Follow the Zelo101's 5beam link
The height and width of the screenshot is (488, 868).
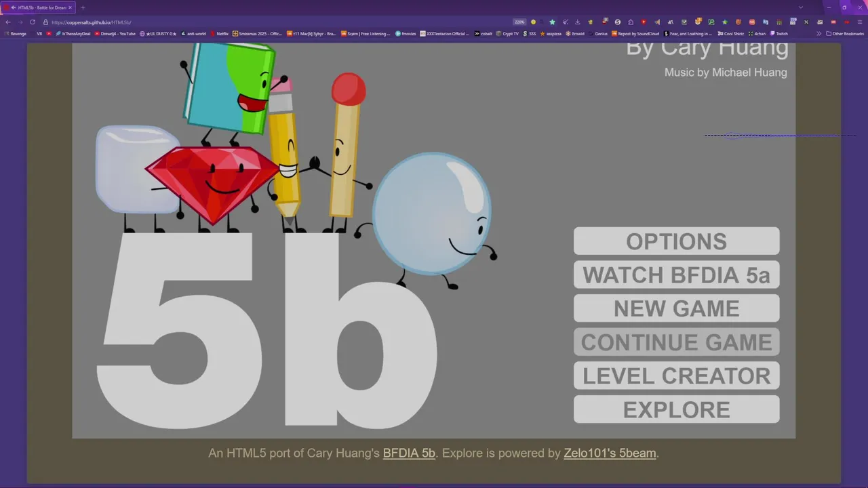[610, 453]
